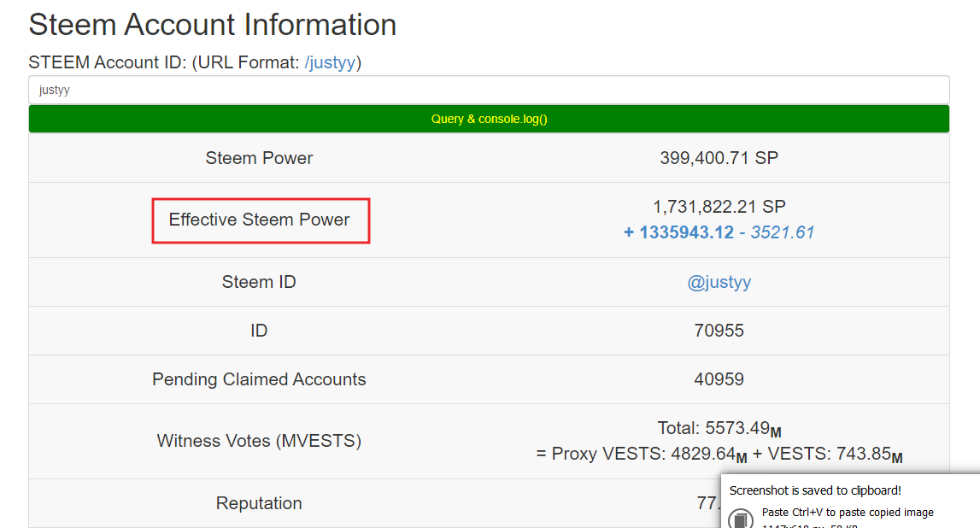The height and width of the screenshot is (528, 980).
Task: Select the 'Effective Steem Power' label
Action: point(260,220)
